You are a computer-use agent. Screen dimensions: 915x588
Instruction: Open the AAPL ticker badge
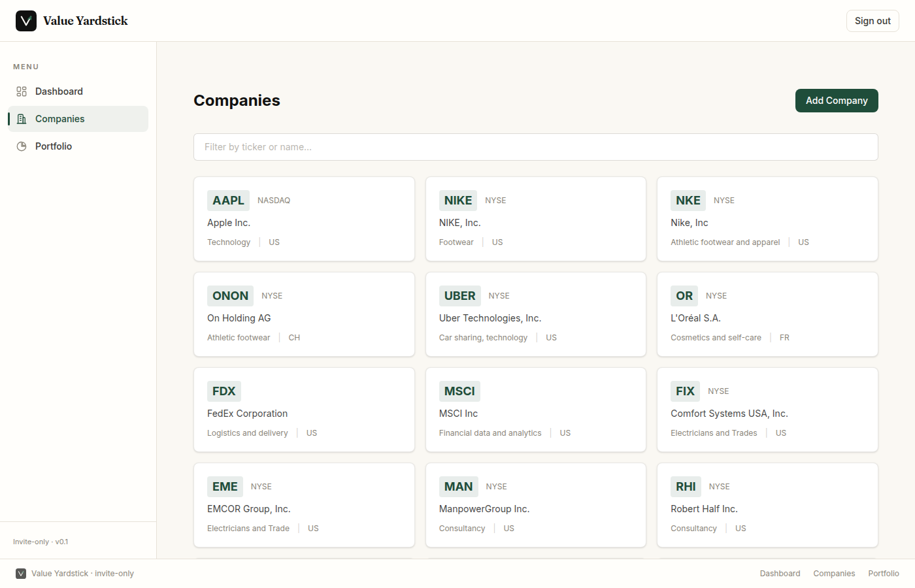(x=228, y=201)
